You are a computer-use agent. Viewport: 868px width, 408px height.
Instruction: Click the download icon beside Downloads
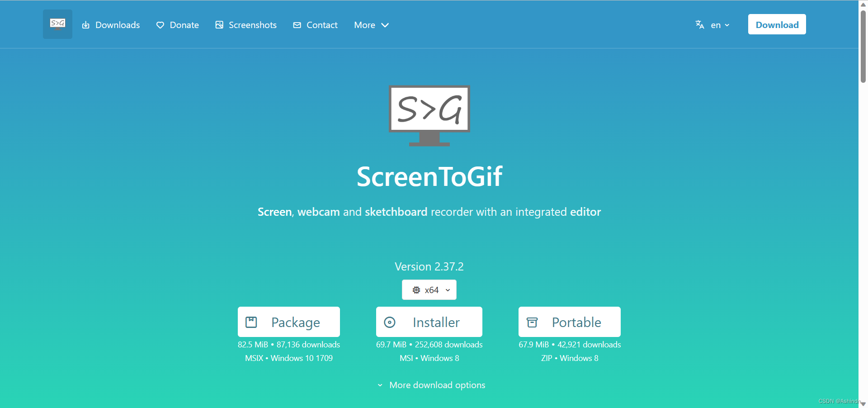point(86,25)
